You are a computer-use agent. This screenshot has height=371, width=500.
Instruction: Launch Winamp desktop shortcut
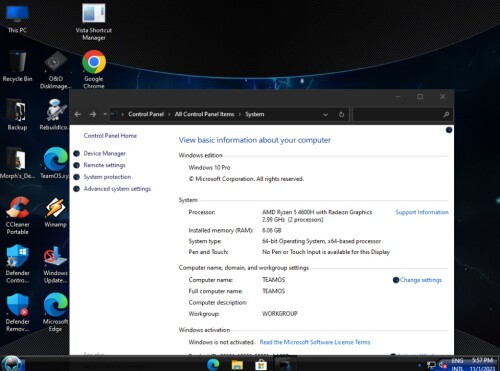[55, 212]
